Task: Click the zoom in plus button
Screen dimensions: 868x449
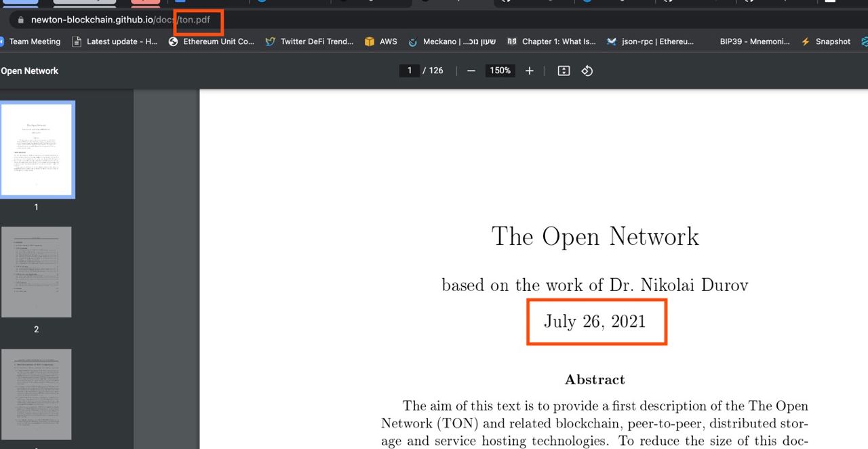Action: pyautogui.click(x=530, y=71)
